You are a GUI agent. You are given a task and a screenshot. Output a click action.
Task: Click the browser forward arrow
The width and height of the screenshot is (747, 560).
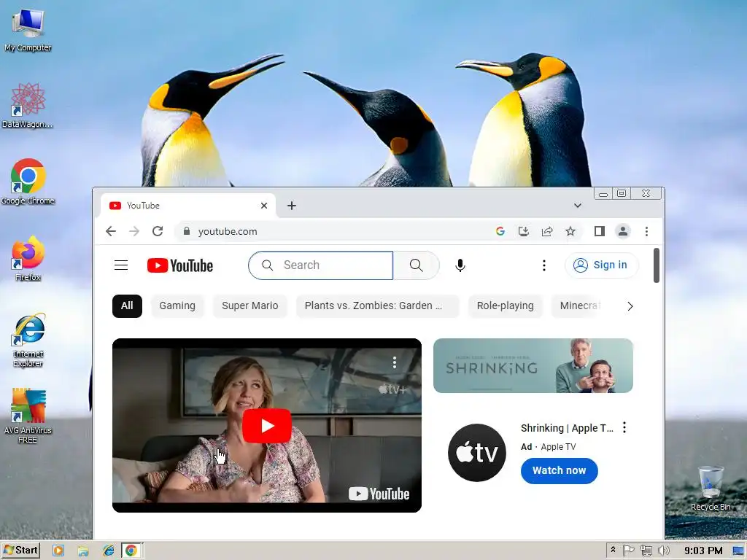coord(134,231)
